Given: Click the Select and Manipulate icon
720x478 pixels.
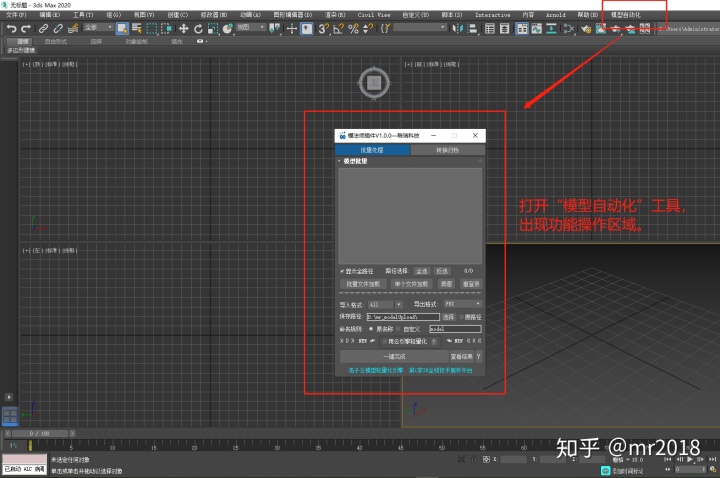Looking at the screenshot, I should pos(292,29).
